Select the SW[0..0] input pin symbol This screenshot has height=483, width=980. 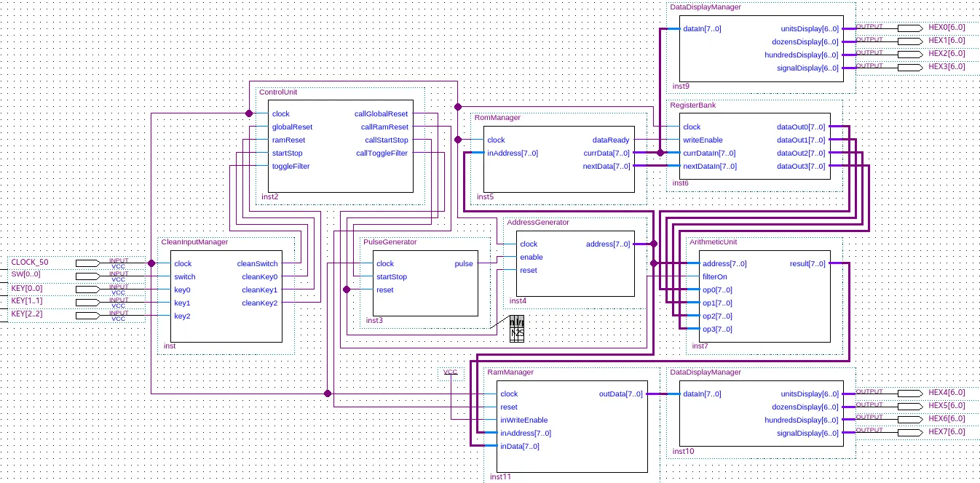point(88,276)
